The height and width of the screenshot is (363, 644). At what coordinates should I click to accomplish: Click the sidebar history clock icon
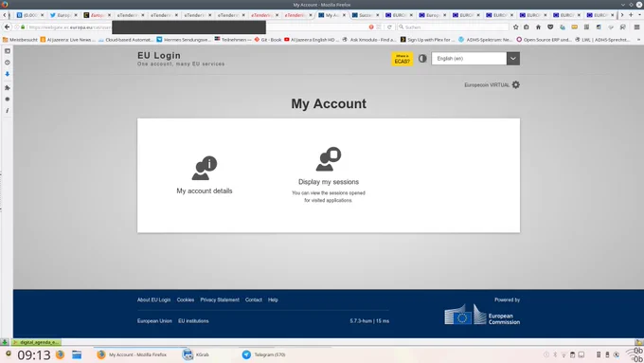[7, 63]
